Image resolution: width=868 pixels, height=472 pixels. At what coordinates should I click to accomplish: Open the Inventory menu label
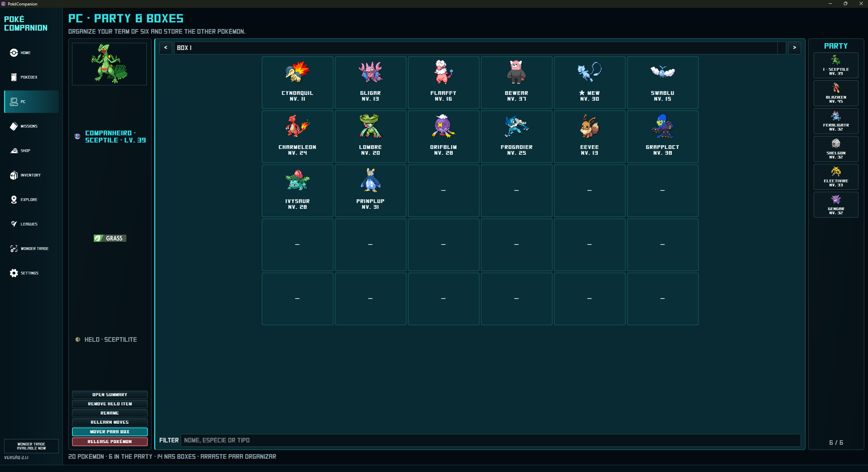[x=31, y=175]
